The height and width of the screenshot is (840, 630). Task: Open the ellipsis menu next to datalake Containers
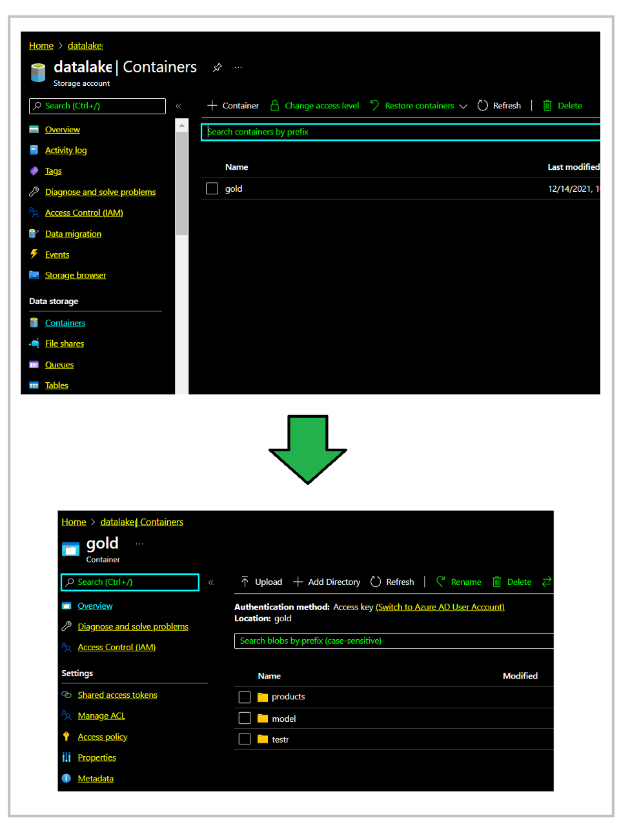238,67
